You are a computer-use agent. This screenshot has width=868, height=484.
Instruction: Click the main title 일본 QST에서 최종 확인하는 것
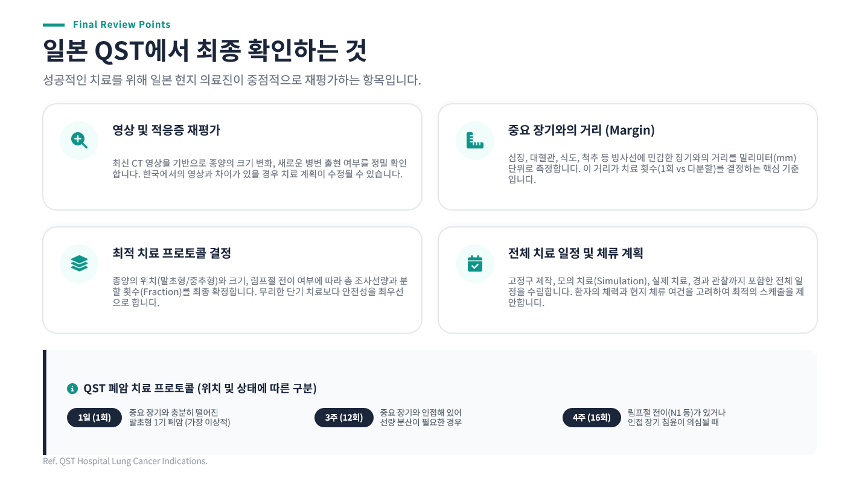(205, 51)
